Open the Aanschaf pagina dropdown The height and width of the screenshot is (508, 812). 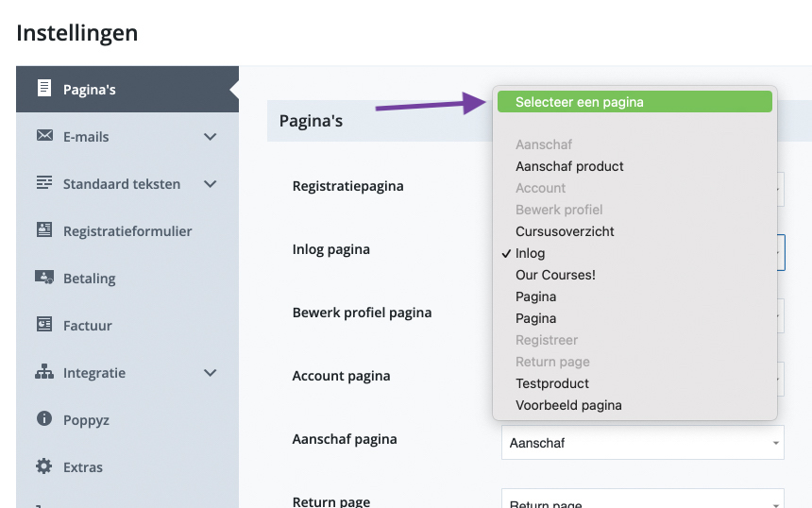click(x=642, y=442)
